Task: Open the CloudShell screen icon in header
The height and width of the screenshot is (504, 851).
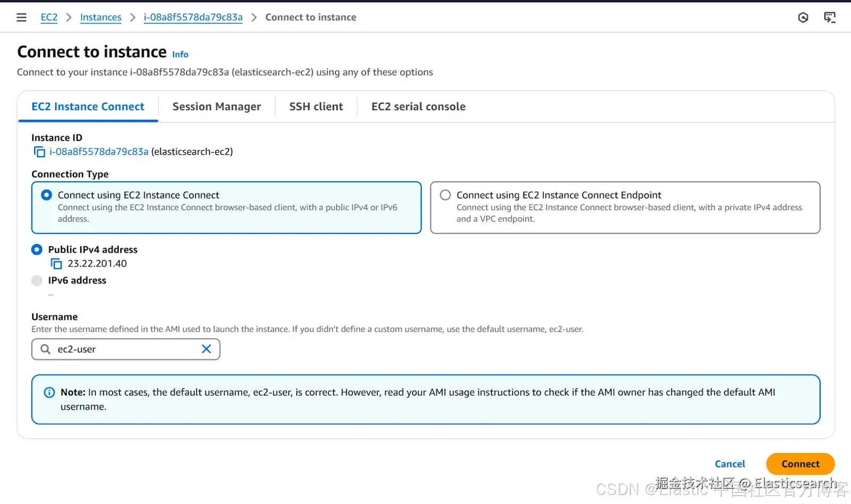Action: tap(830, 18)
